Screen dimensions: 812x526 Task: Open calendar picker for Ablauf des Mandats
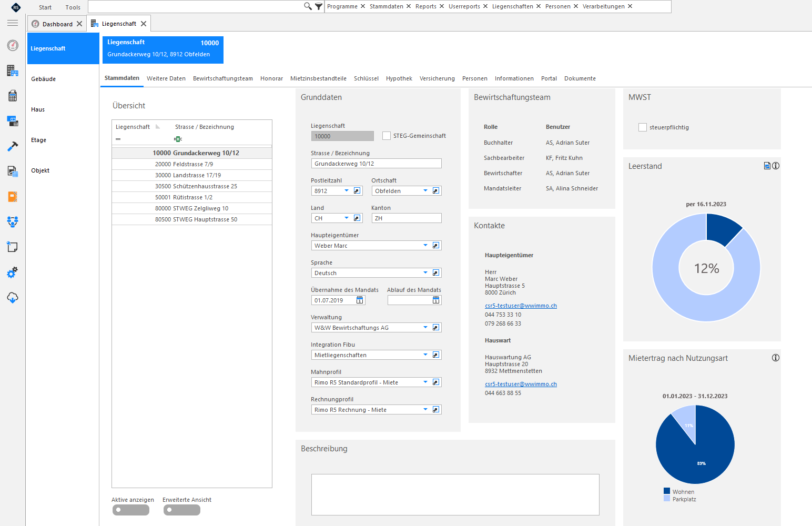click(436, 300)
